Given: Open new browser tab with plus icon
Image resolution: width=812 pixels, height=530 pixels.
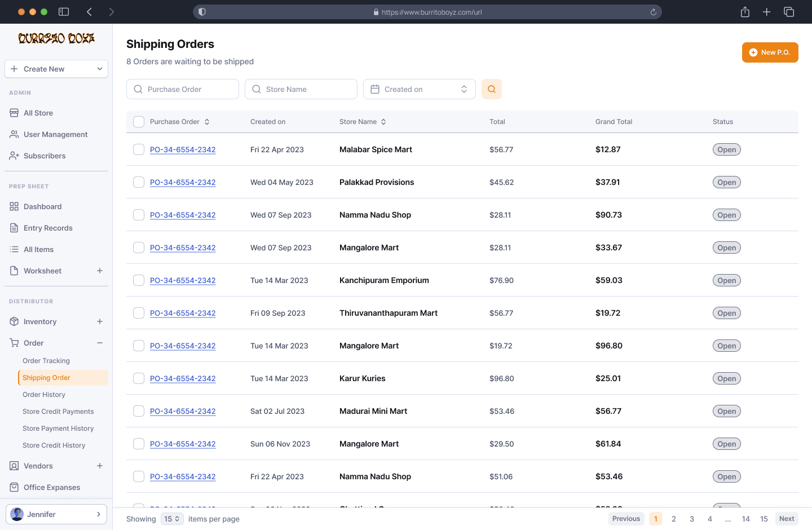Looking at the screenshot, I should click(767, 12).
